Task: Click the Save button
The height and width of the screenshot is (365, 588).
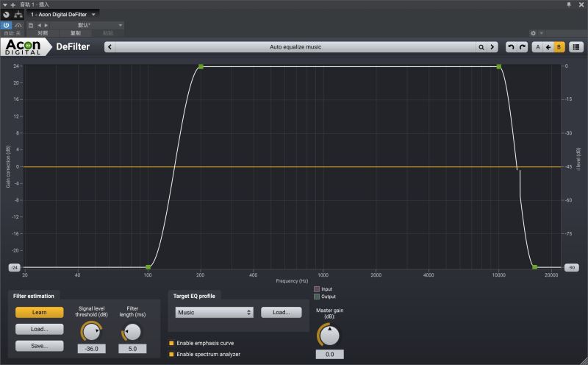Action: [40, 346]
